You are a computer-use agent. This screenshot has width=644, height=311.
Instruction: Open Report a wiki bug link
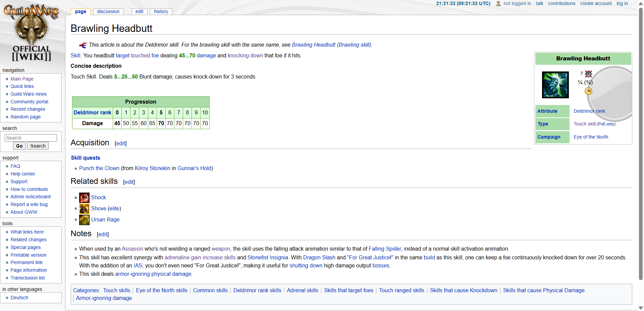(29, 204)
